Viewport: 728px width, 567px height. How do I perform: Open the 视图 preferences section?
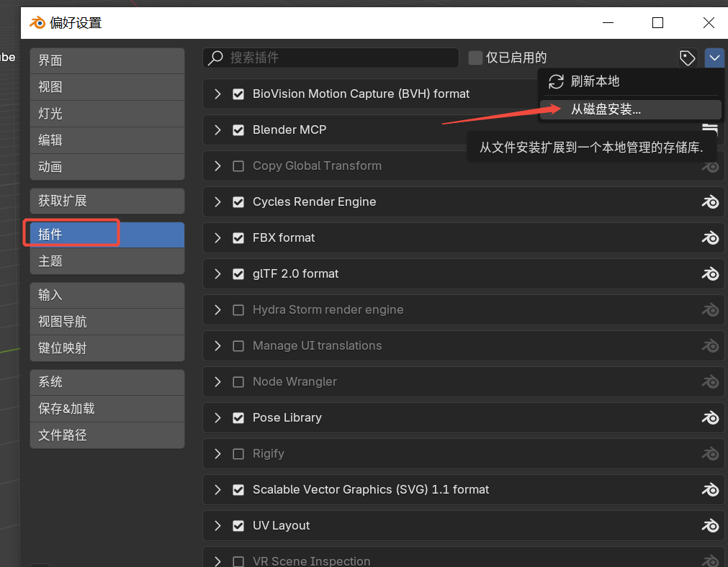click(x=107, y=87)
